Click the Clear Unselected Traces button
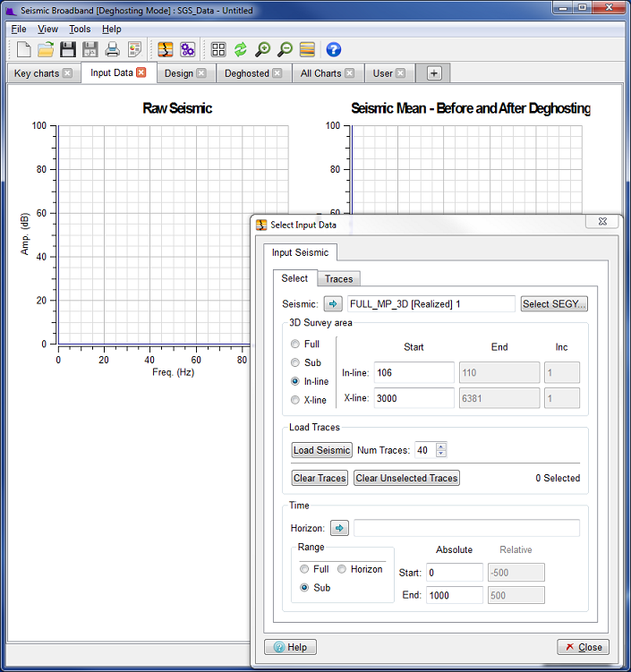The image size is (631, 672). (x=407, y=478)
